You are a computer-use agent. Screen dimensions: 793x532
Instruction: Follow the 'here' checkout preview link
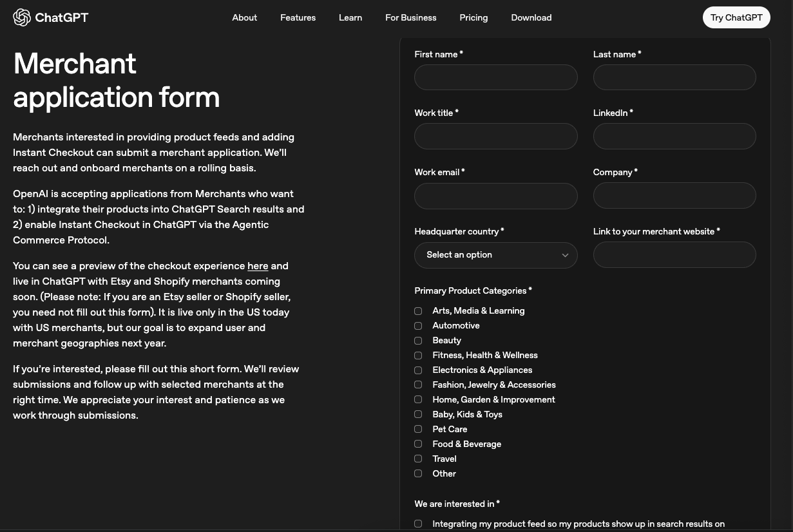click(258, 266)
